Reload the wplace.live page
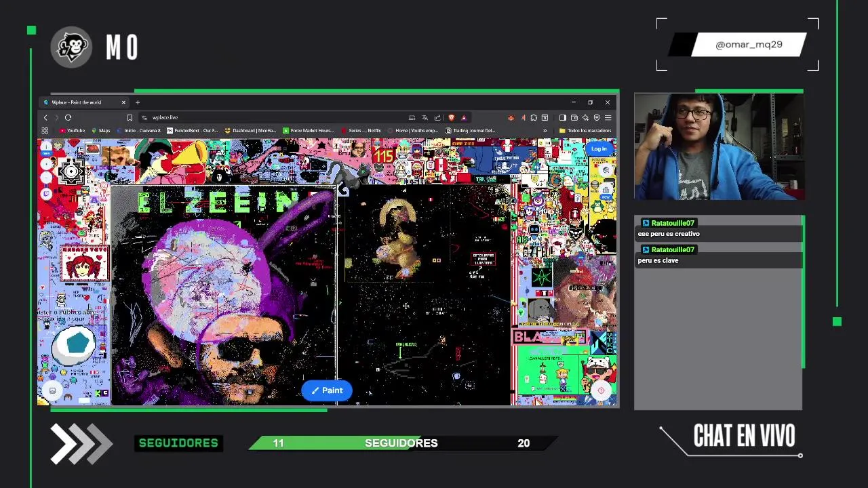Viewport: 868px width, 488px height. coord(68,117)
